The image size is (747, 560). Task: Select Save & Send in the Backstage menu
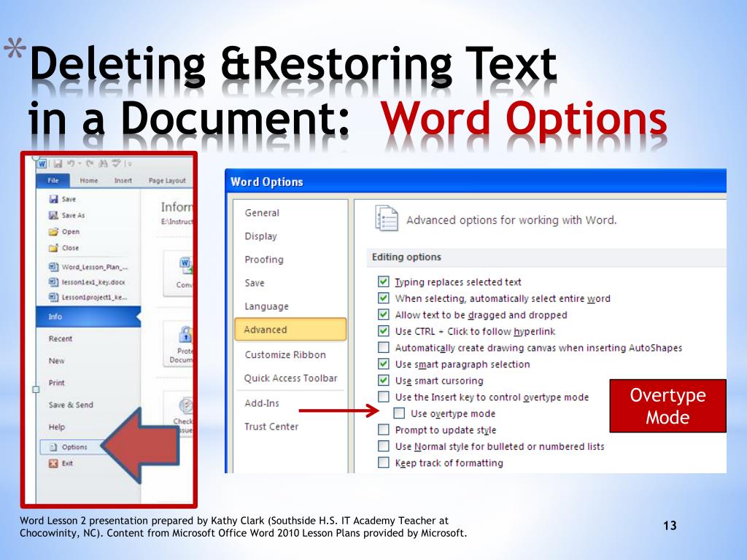pos(71,405)
